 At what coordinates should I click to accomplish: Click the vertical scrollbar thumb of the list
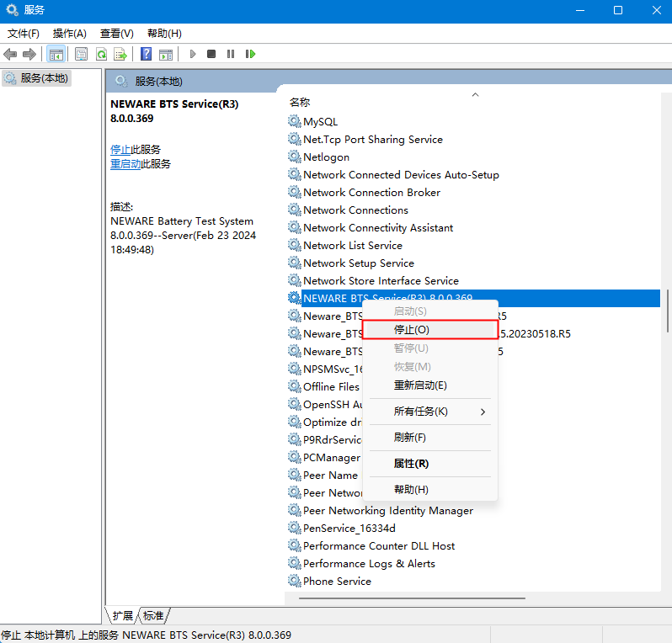point(667,311)
